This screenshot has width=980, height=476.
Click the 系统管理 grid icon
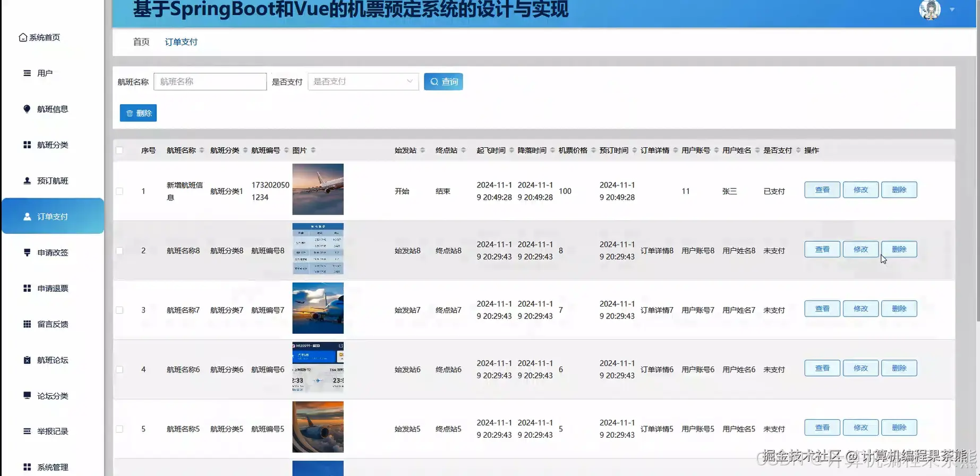pos(27,467)
